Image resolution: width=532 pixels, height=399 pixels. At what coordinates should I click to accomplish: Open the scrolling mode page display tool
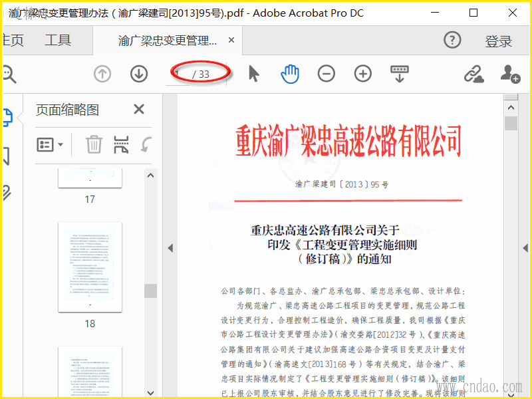click(x=400, y=74)
